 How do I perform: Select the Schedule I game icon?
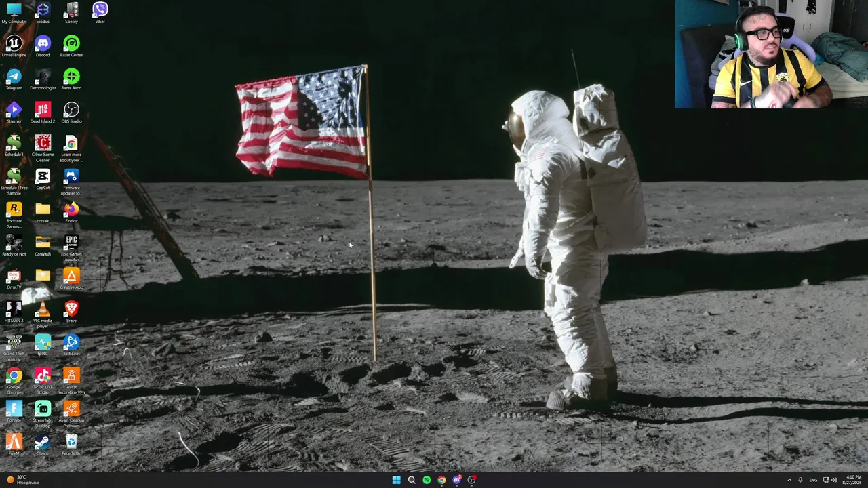point(14,146)
